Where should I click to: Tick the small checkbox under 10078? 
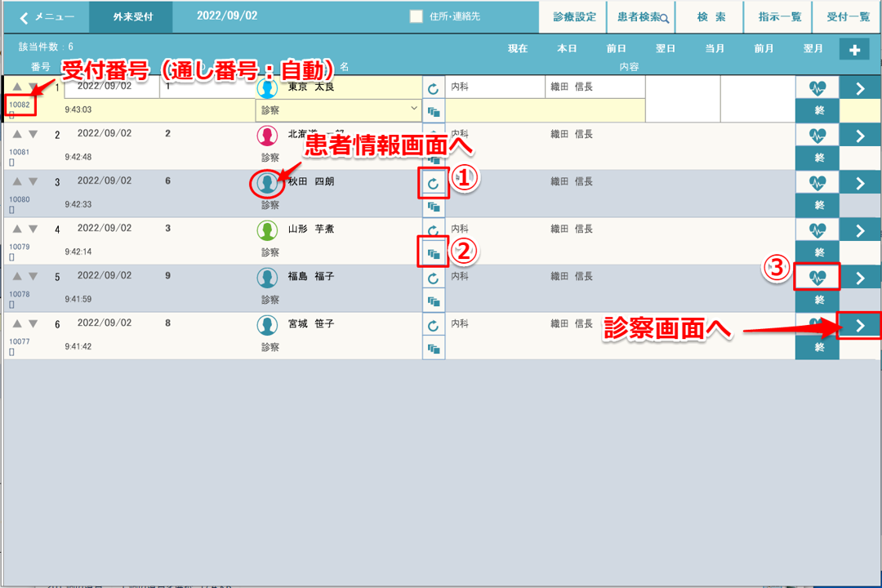pos(11,305)
